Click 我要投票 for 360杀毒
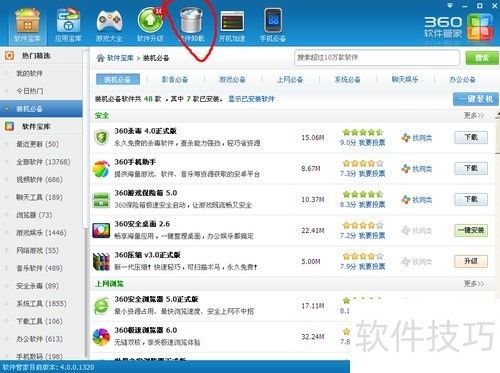 click(x=372, y=143)
